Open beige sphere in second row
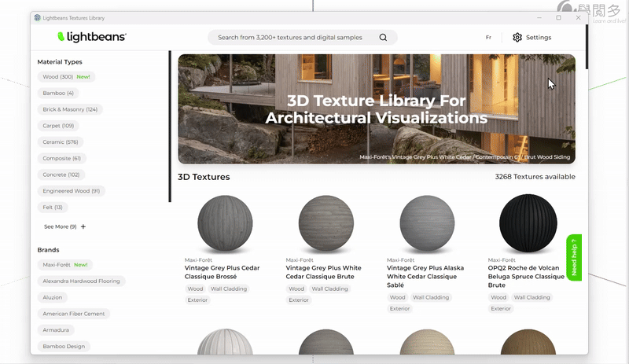Image resolution: width=629 pixels, height=364 pixels. click(427, 342)
